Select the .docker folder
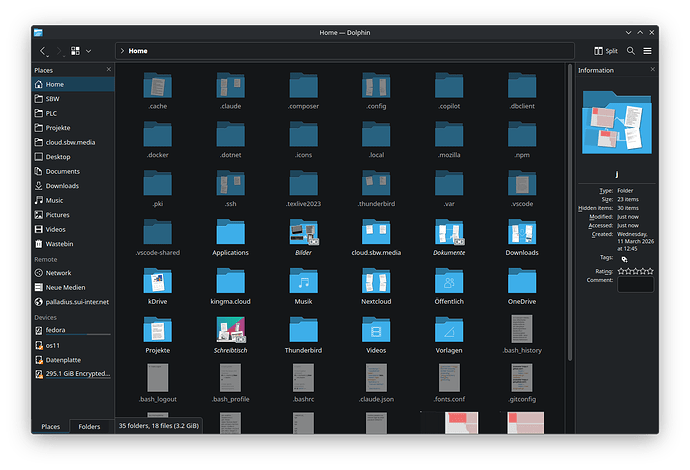This screenshot has width=690, height=470. (158, 140)
